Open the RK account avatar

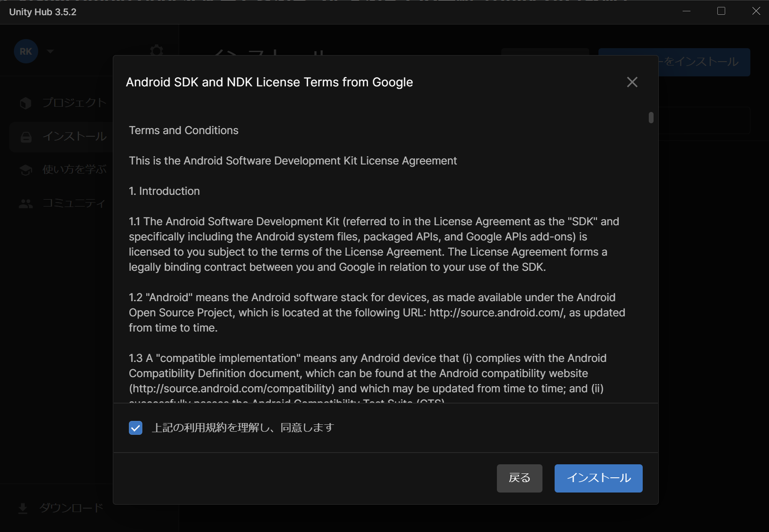(26, 51)
